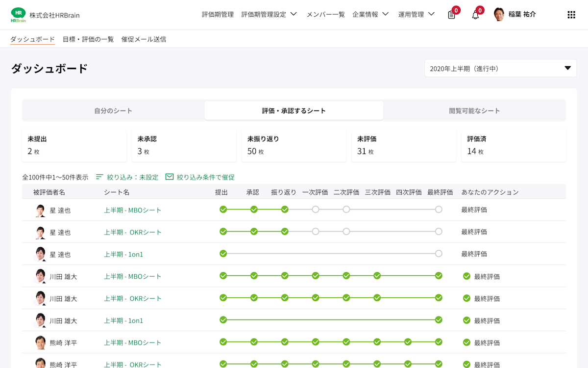The height and width of the screenshot is (368, 588).
Task: Open メンバー一覧 in the top navigation
Action: click(x=326, y=15)
